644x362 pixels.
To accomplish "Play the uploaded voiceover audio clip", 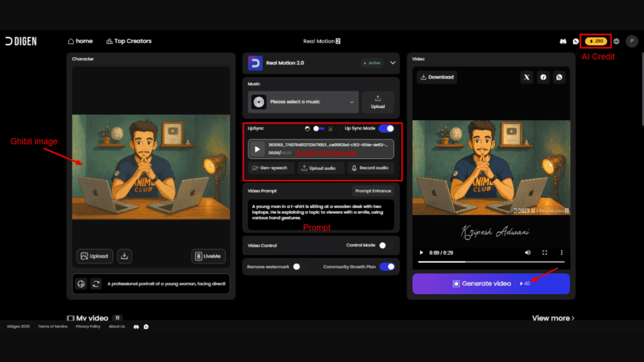I will click(259, 148).
